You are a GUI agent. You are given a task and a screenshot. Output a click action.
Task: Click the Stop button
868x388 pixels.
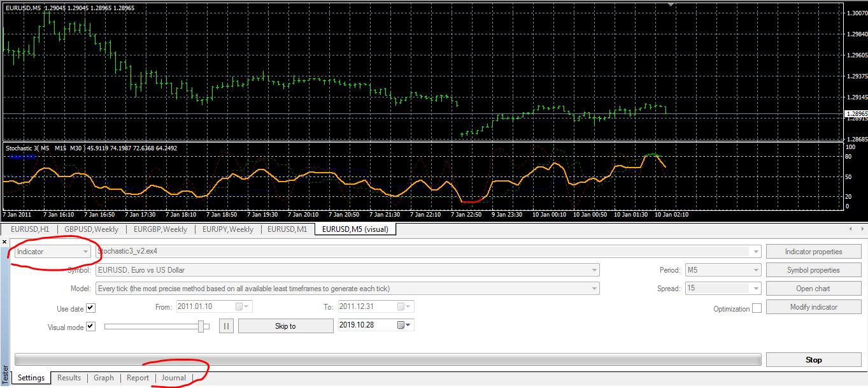(x=813, y=360)
